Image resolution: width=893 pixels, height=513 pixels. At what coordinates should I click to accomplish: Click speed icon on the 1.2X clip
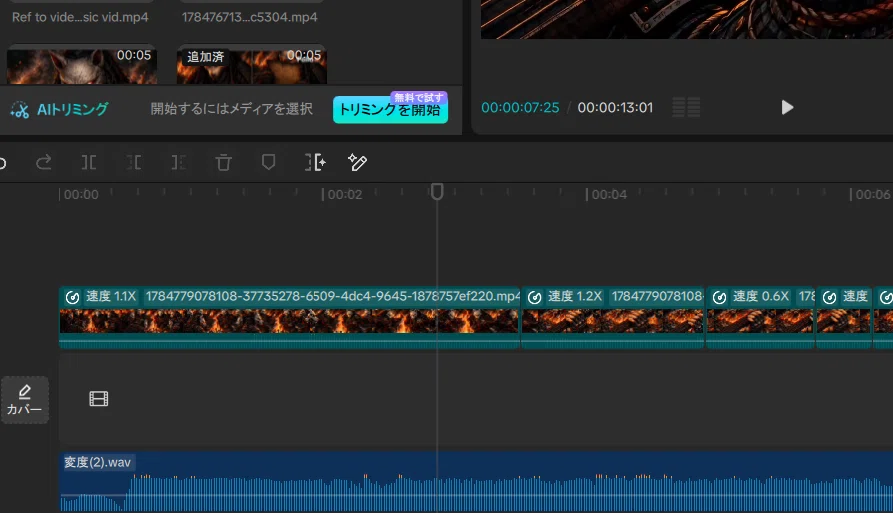(534, 297)
